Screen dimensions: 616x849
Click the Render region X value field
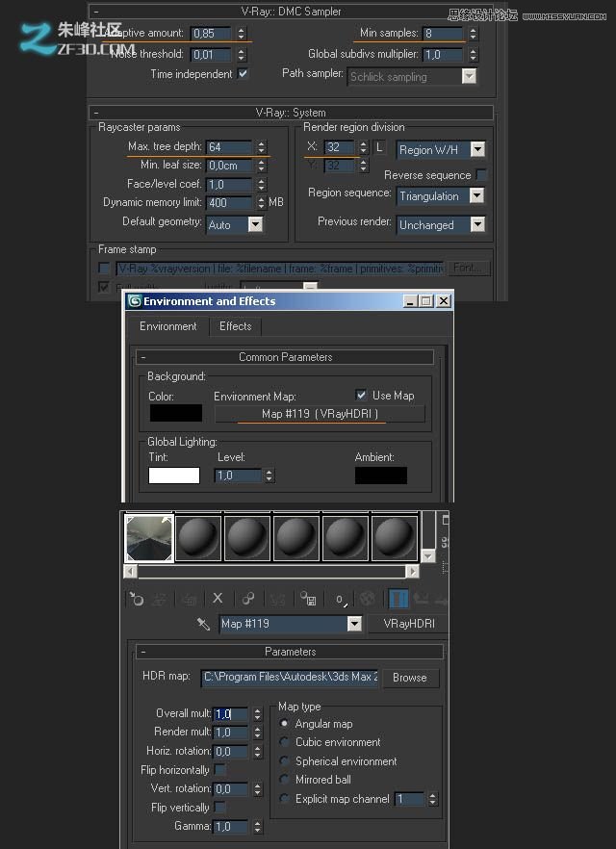coord(340,146)
